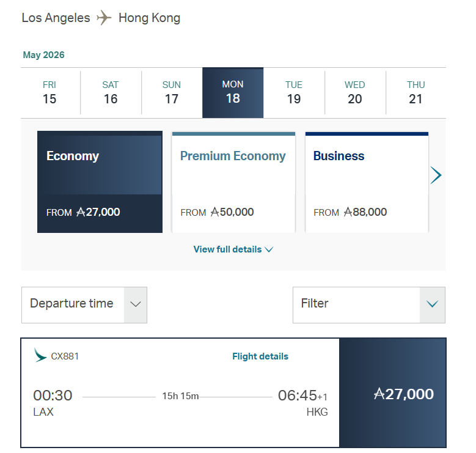
Task: Switch to Sunday 17 date
Action: (x=172, y=92)
